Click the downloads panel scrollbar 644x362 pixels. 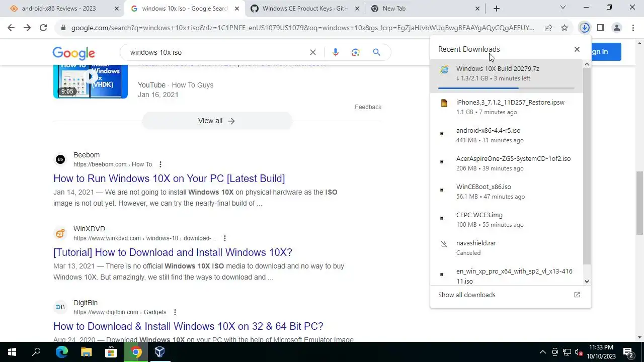click(x=587, y=166)
